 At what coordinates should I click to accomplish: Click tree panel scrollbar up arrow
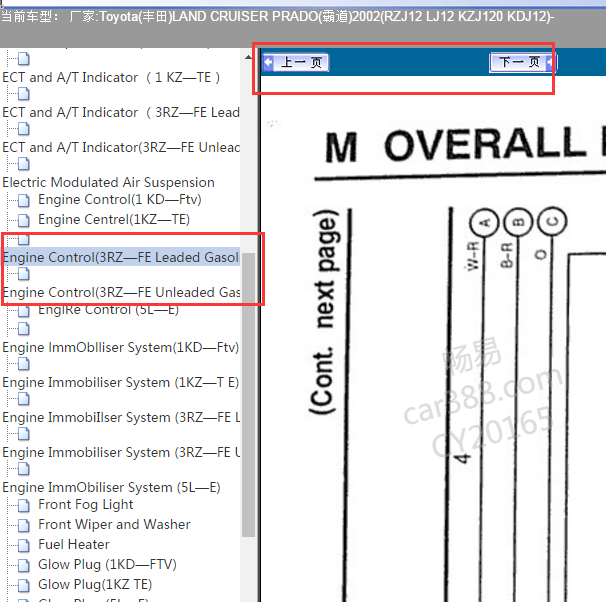point(248,58)
